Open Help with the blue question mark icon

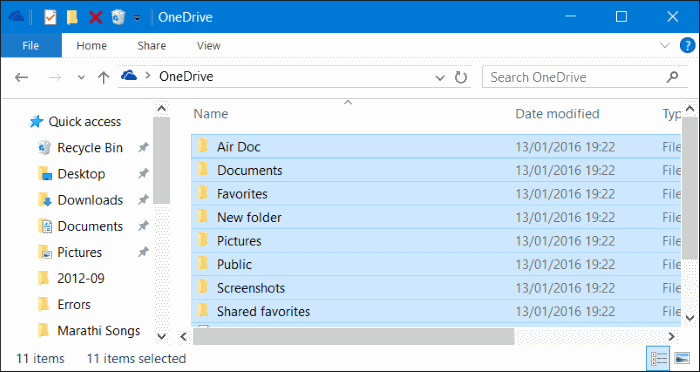[687, 45]
